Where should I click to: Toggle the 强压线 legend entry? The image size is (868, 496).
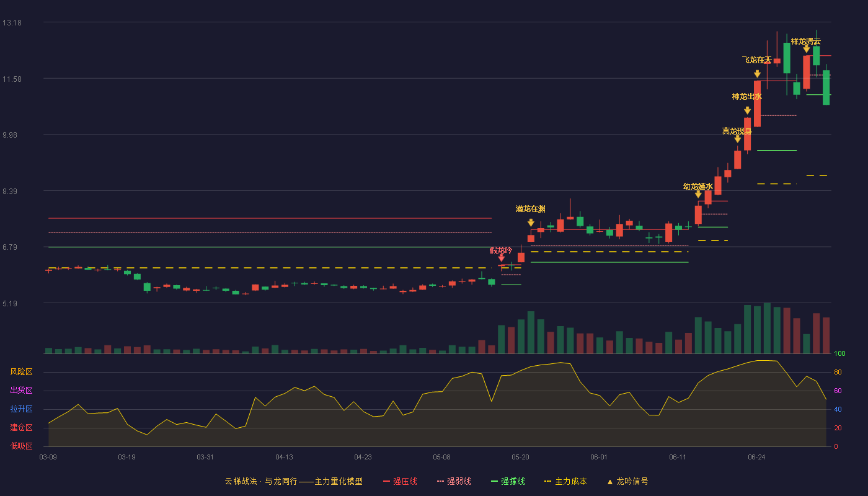[x=400, y=481]
